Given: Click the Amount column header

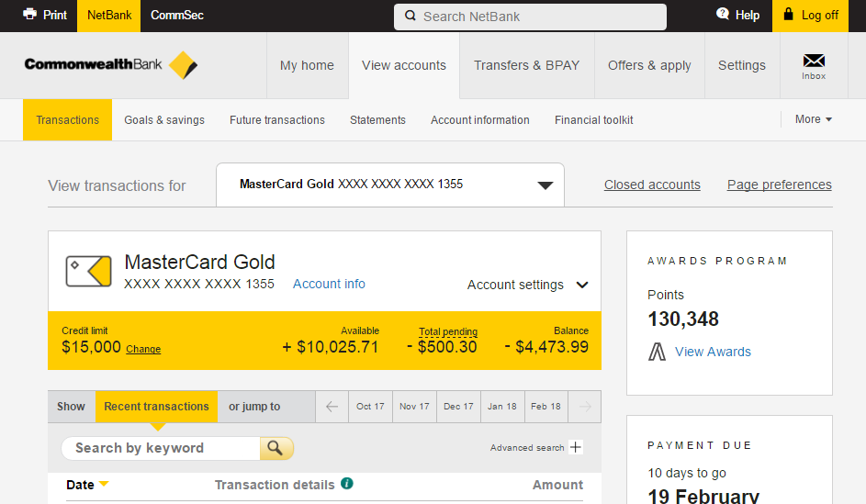Looking at the screenshot, I should point(557,485).
